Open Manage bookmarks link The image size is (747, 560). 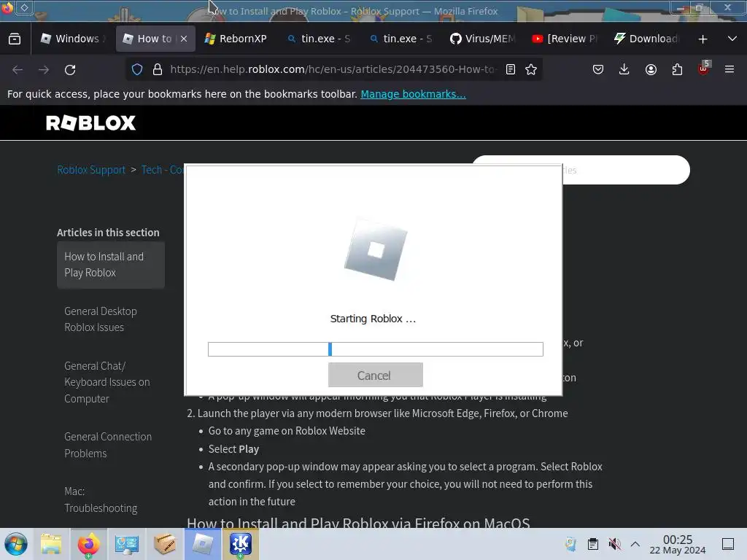click(x=413, y=94)
